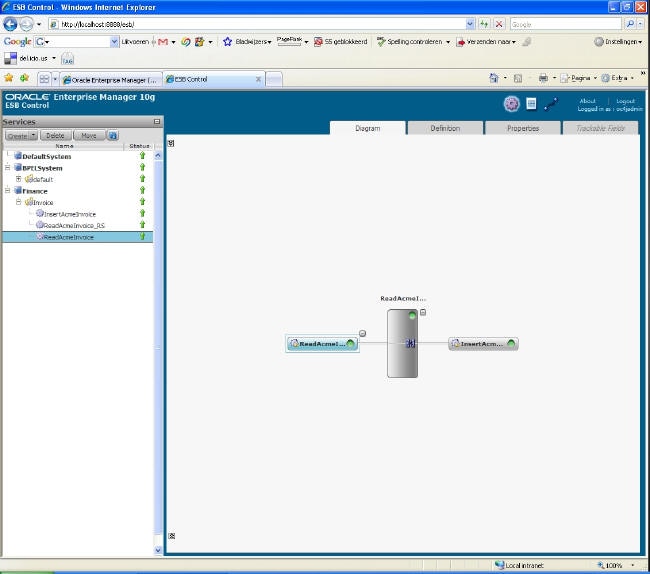Click the About link

point(587,101)
